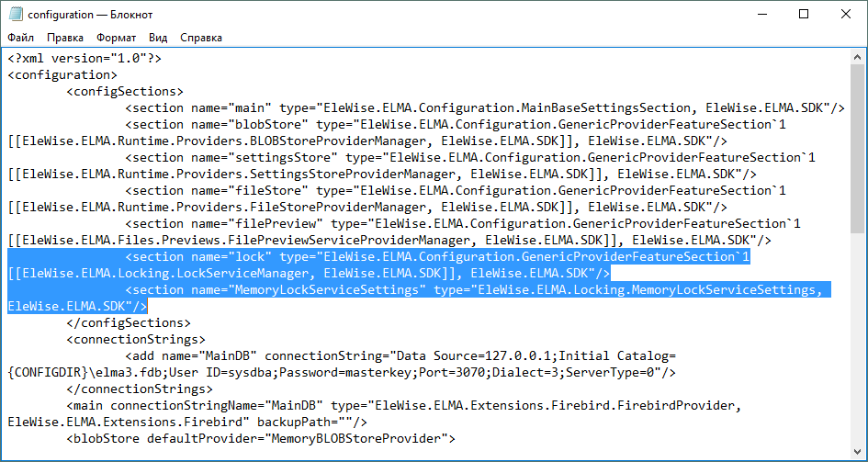Open the Файл menu

point(21,38)
